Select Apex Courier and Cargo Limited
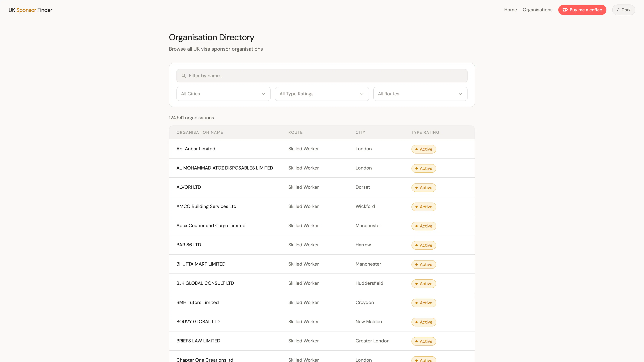 (322, 226)
